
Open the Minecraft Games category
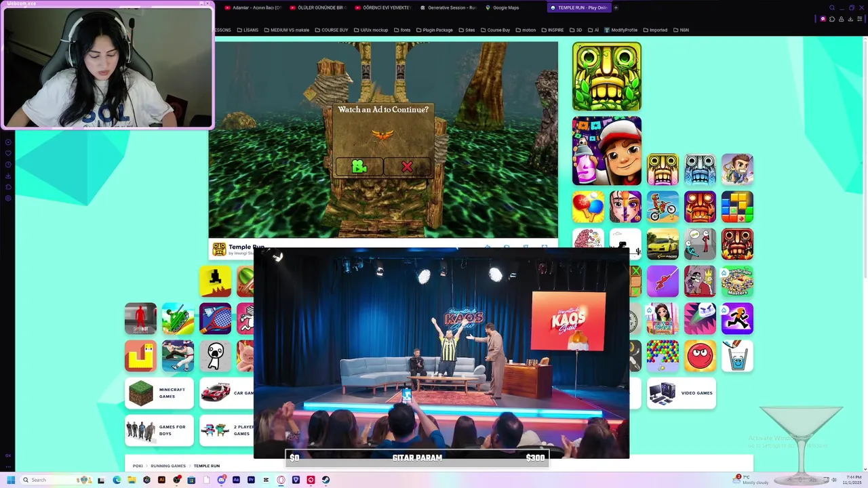[159, 393]
